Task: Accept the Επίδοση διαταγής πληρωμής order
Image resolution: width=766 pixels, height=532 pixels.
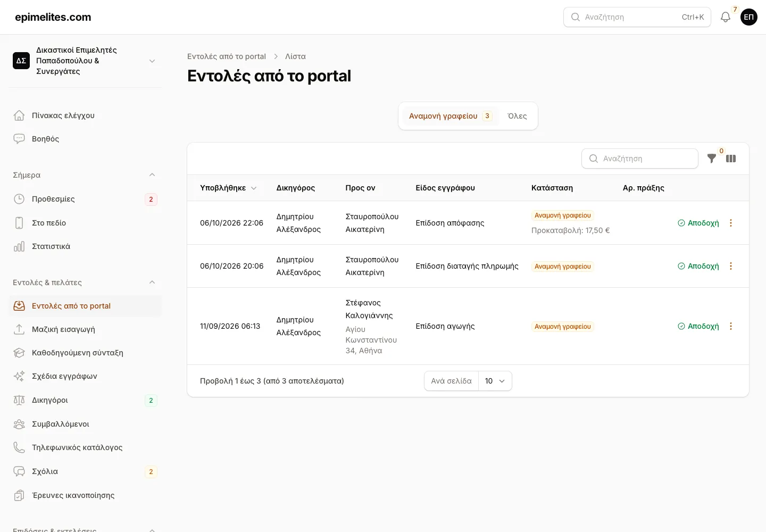Action: 698,266
